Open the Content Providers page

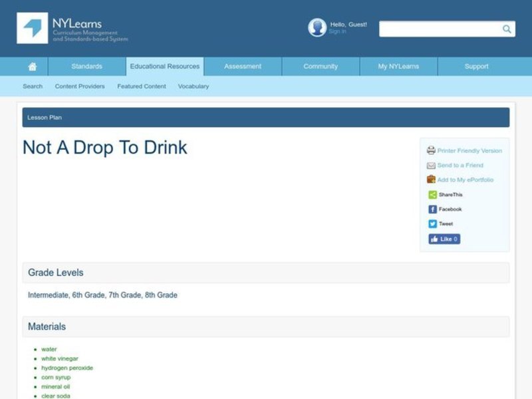(x=80, y=86)
